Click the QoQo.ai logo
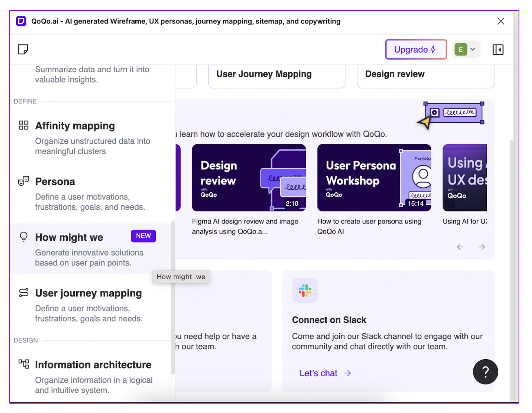Viewport: 532px width, 413px height. [x=21, y=21]
